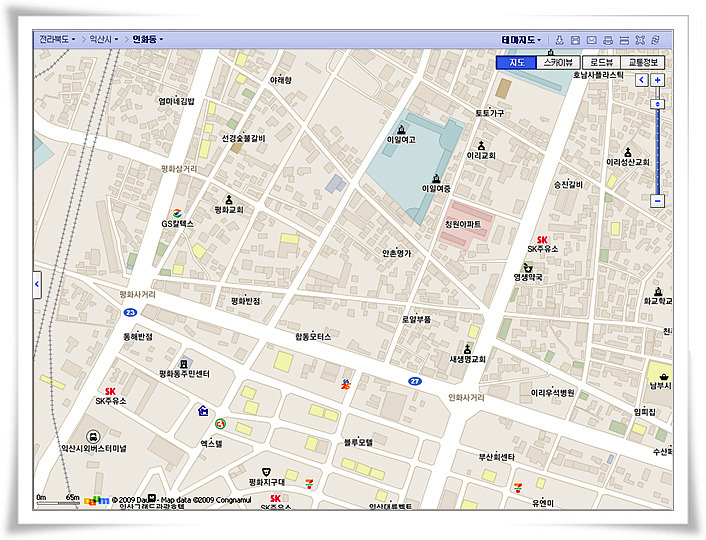Send map by email icon

592,40
